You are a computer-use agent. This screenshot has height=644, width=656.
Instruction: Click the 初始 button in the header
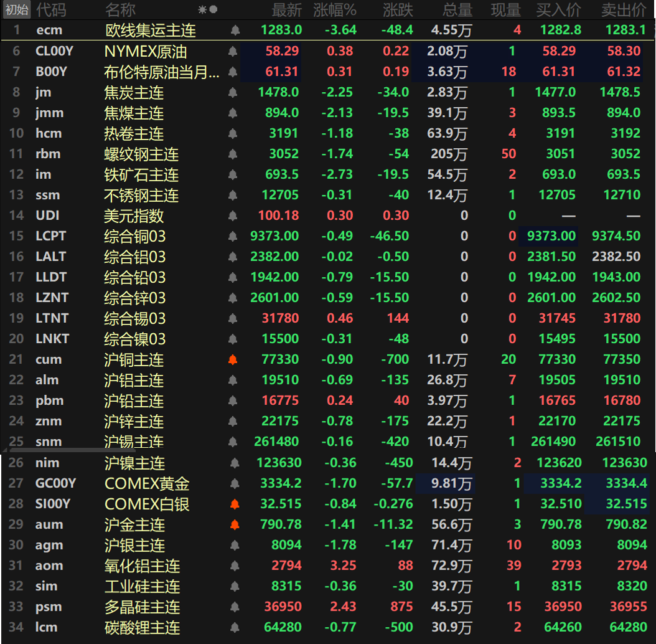pyautogui.click(x=17, y=9)
